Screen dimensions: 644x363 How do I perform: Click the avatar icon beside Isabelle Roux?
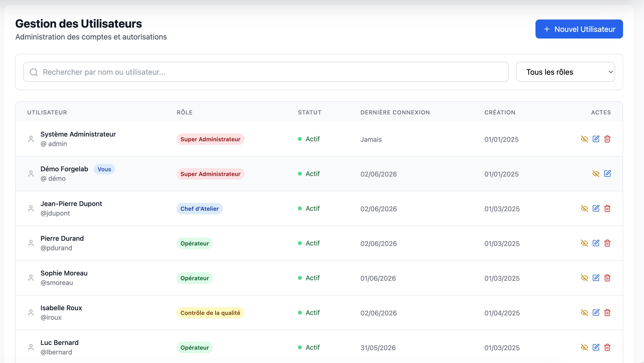click(31, 313)
